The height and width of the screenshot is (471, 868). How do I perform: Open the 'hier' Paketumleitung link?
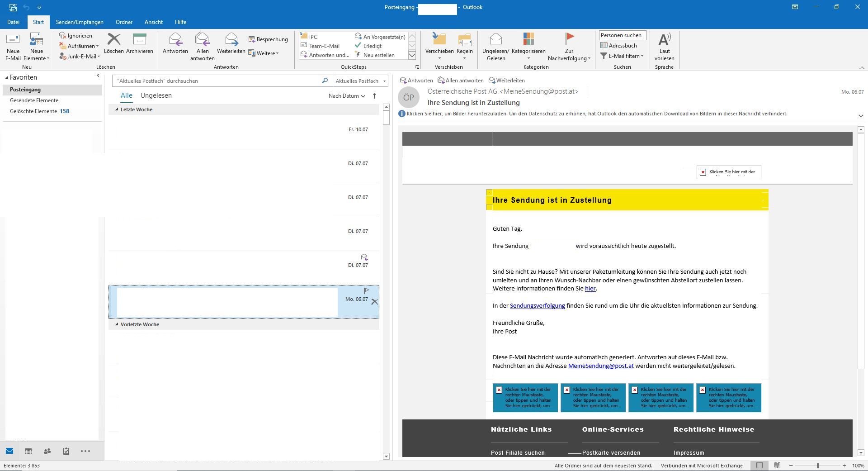pos(590,289)
